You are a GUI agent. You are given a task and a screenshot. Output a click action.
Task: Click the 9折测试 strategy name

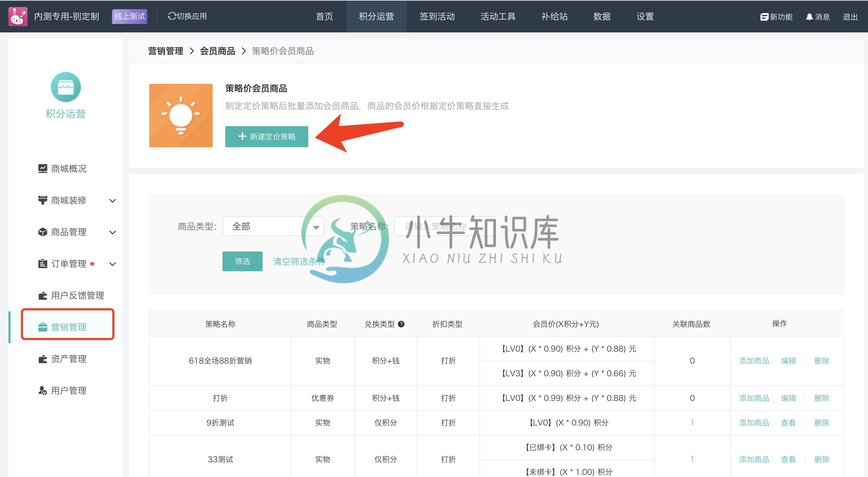[x=220, y=423]
